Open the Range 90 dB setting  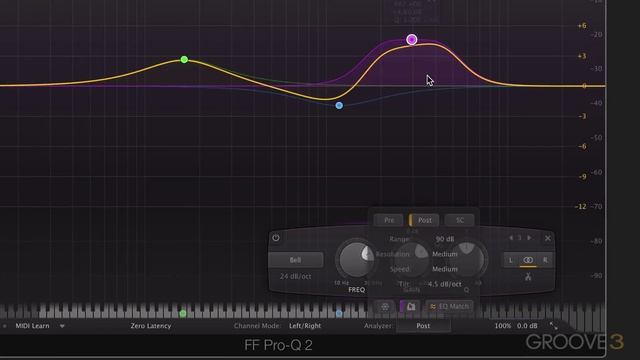pyautogui.click(x=445, y=239)
